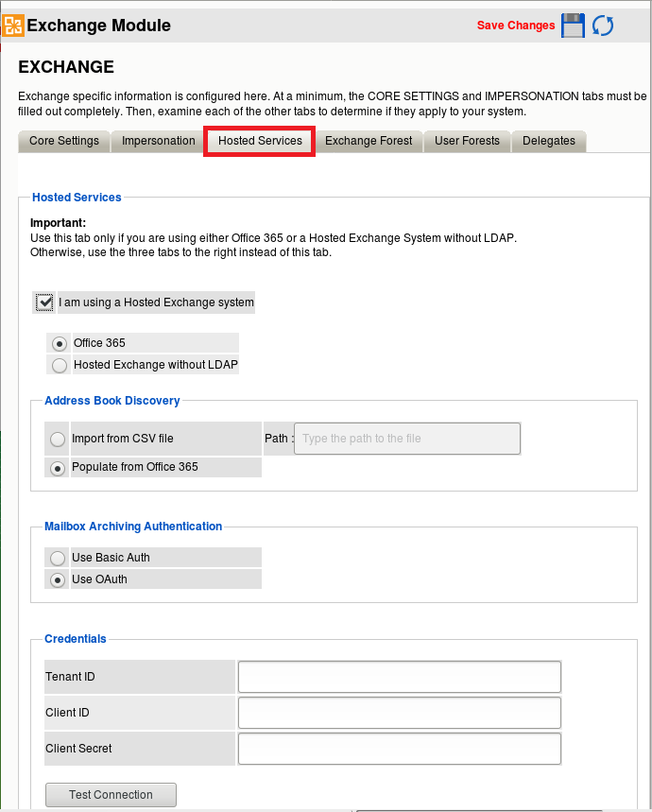
Task: Click the Tenant ID input field
Action: [400, 677]
